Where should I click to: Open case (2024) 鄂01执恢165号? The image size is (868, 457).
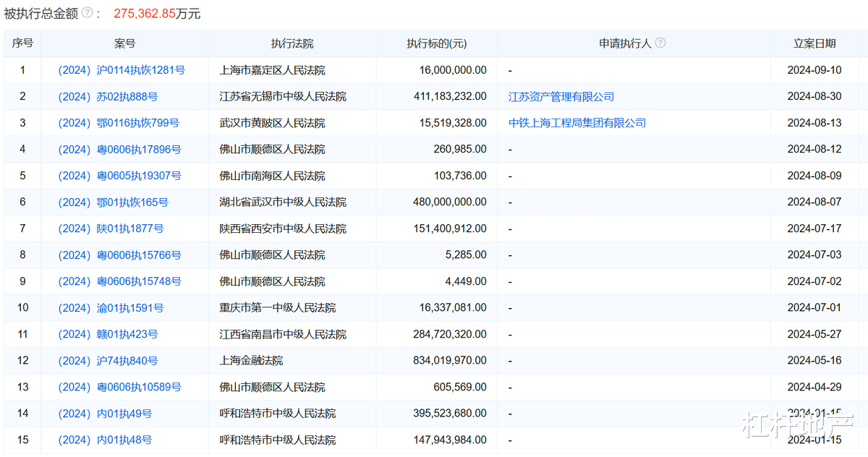click(114, 202)
